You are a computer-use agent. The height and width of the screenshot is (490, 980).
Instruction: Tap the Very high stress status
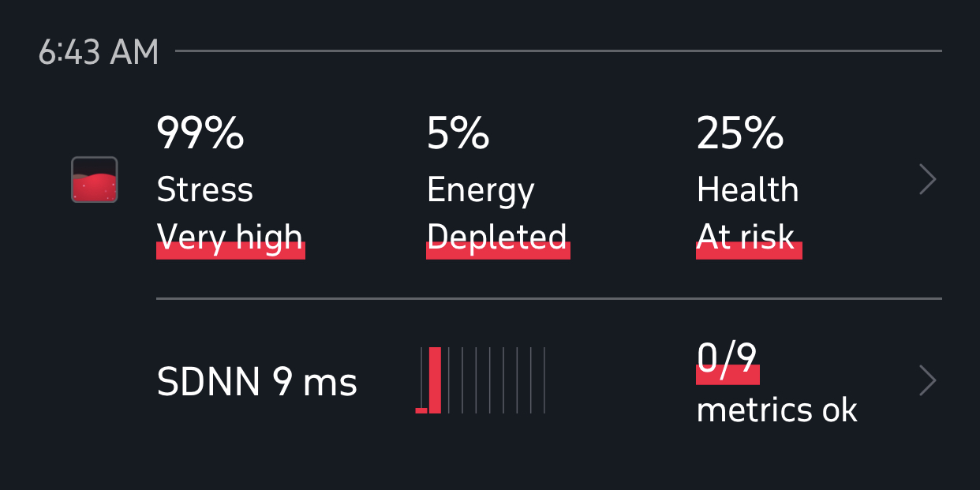click(x=230, y=238)
